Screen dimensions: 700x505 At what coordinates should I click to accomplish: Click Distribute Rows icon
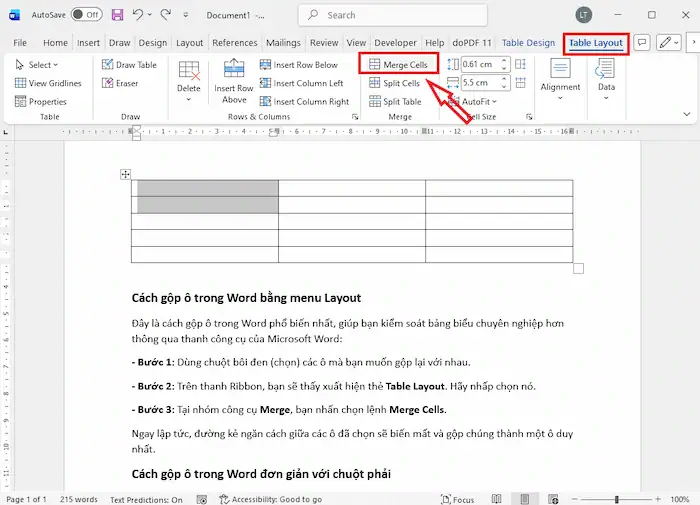(x=521, y=64)
